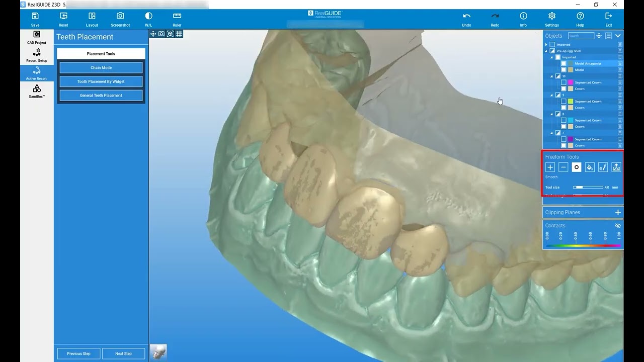
Task: Collapse the Pre-op Egg Shell node
Action: [x=546, y=51]
